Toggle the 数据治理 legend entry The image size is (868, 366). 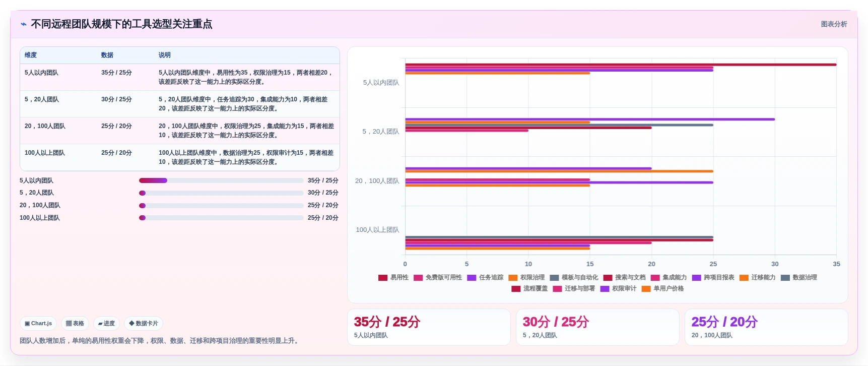(x=798, y=277)
